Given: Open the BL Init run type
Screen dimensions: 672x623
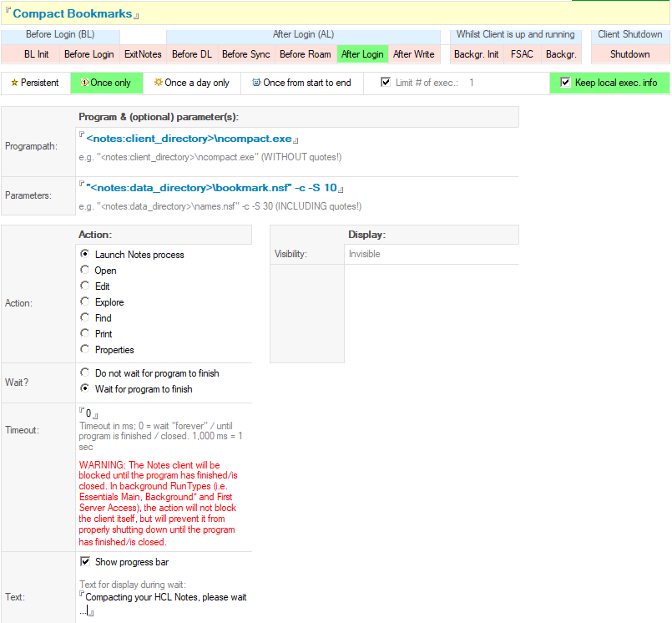Looking at the screenshot, I should click(36, 54).
